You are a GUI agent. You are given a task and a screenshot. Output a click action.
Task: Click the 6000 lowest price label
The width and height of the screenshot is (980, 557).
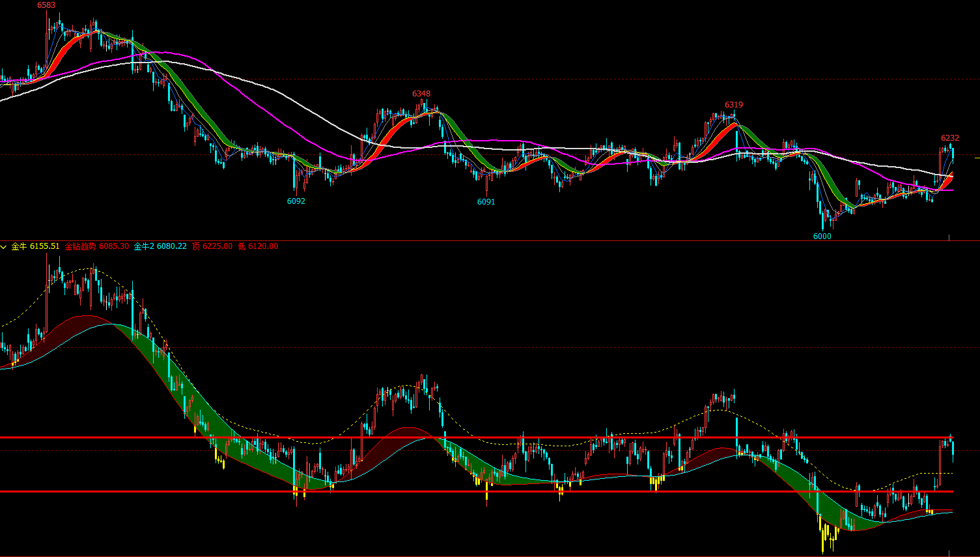click(822, 236)
